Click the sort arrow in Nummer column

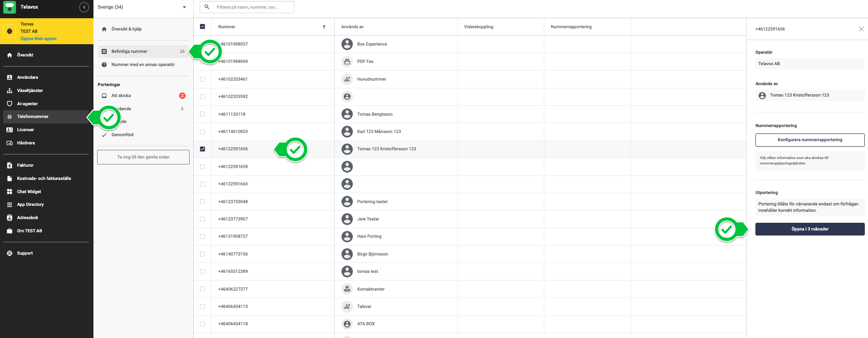[324, 27]
